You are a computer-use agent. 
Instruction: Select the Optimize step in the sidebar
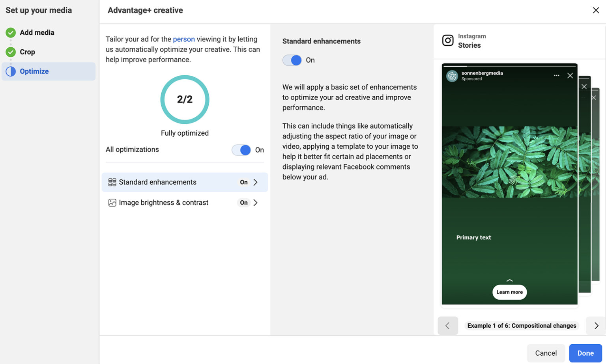click(x=34, y=71)
